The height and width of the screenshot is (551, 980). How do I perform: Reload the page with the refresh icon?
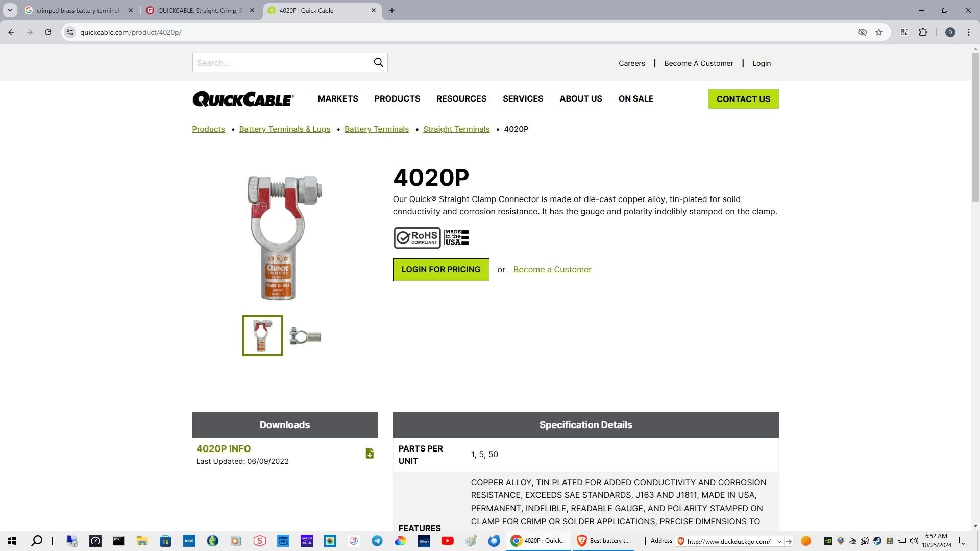pyautogui.click(x=48, y=32)
